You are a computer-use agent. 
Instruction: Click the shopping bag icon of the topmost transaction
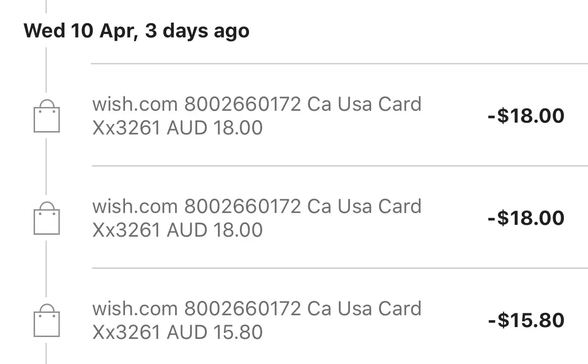point(46,116)
